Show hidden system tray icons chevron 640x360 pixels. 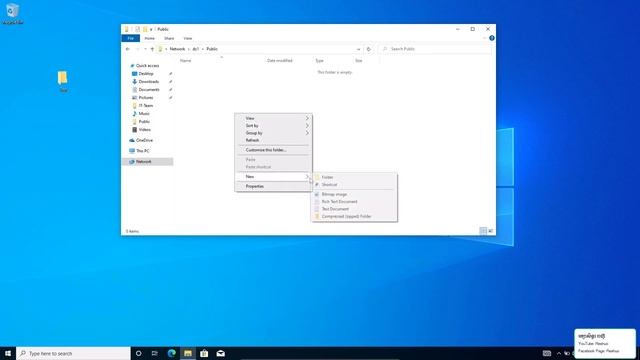559,353
